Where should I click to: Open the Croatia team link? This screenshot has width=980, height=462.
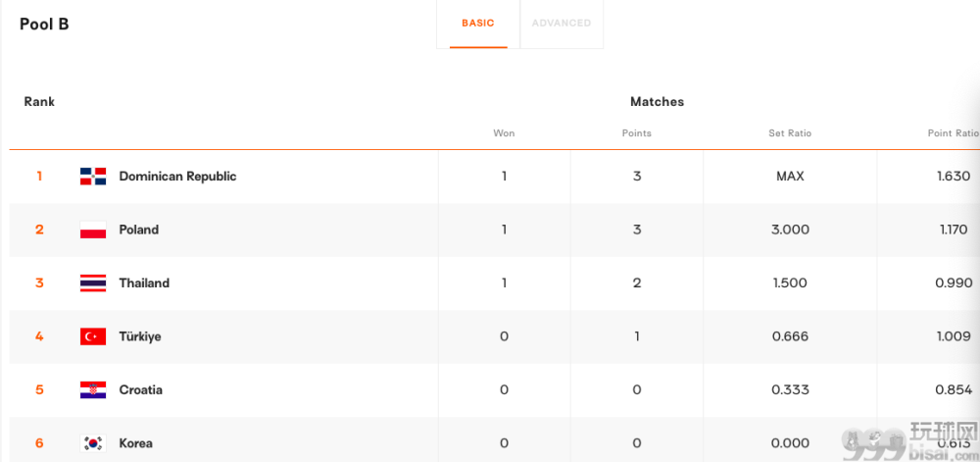[140, 390]
